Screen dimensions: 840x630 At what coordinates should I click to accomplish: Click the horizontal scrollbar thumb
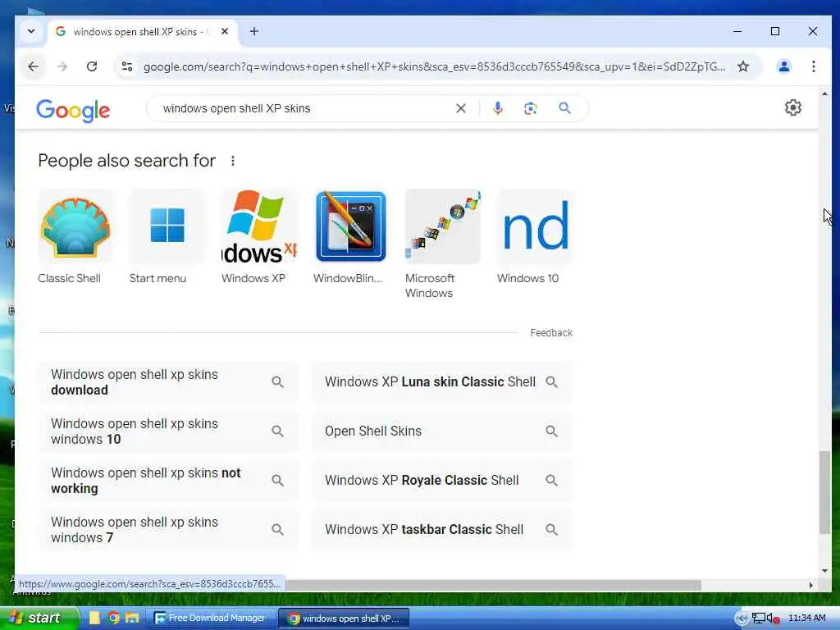[493, 585]
